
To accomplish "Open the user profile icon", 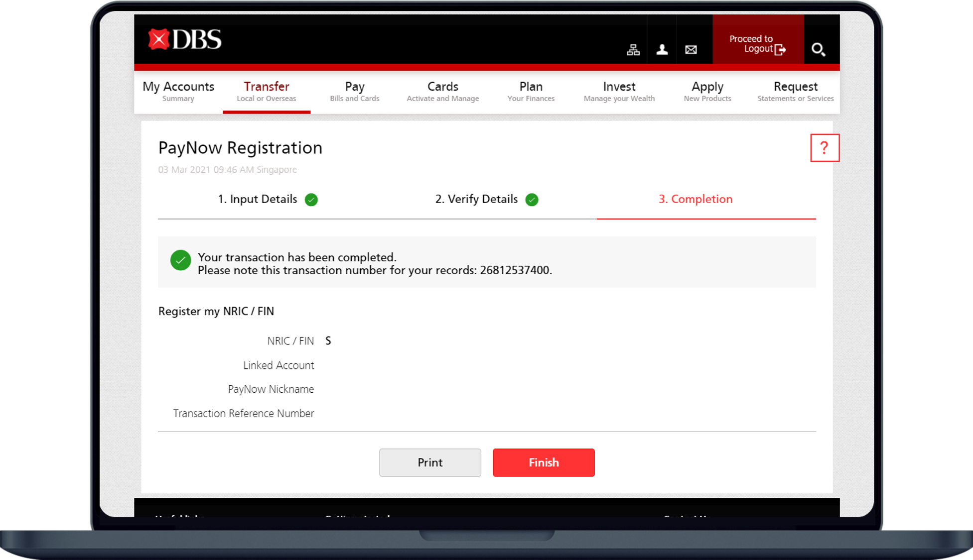I will point(662,49).
